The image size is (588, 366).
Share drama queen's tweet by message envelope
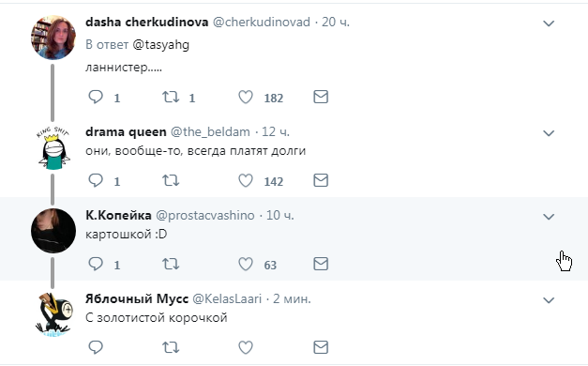pyautogui.click(x=321, y=180)
